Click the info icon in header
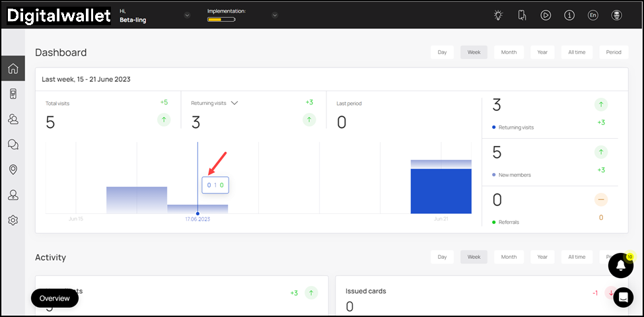This screenshot has width=644, height=317. click(569, 15)
